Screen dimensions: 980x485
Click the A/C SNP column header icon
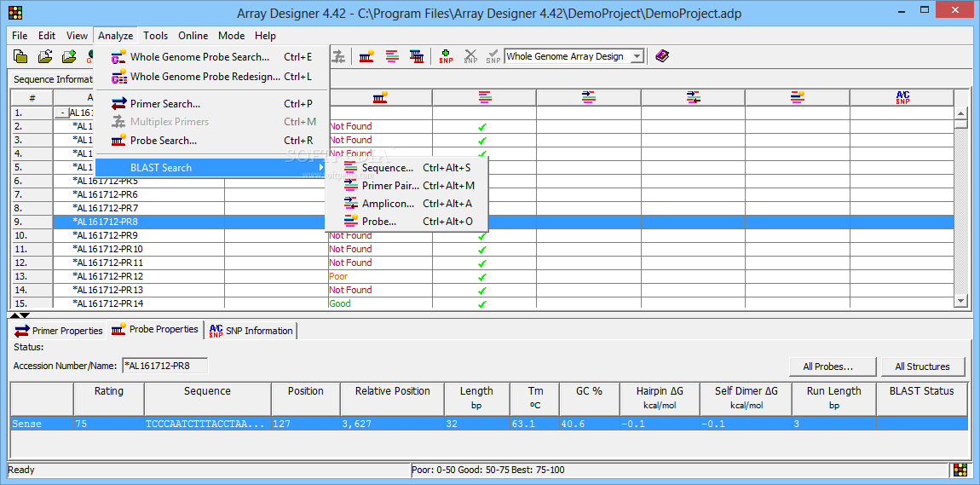pyautogui.click(x=902, y=97)
